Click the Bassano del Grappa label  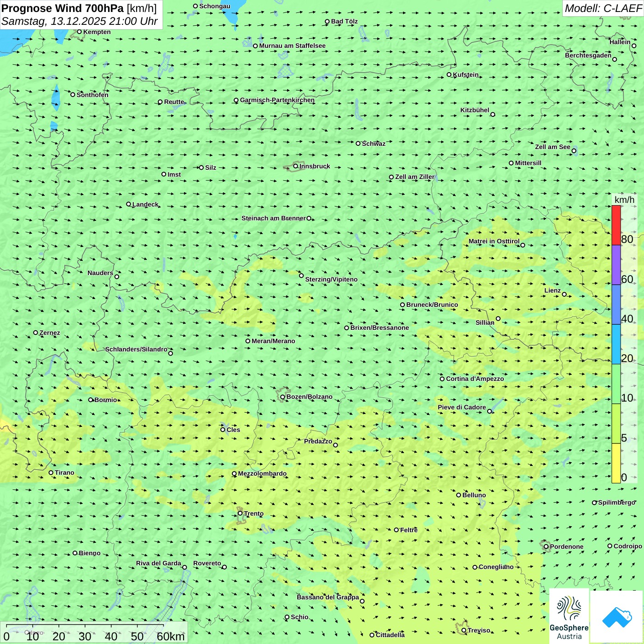pos(328,597)
